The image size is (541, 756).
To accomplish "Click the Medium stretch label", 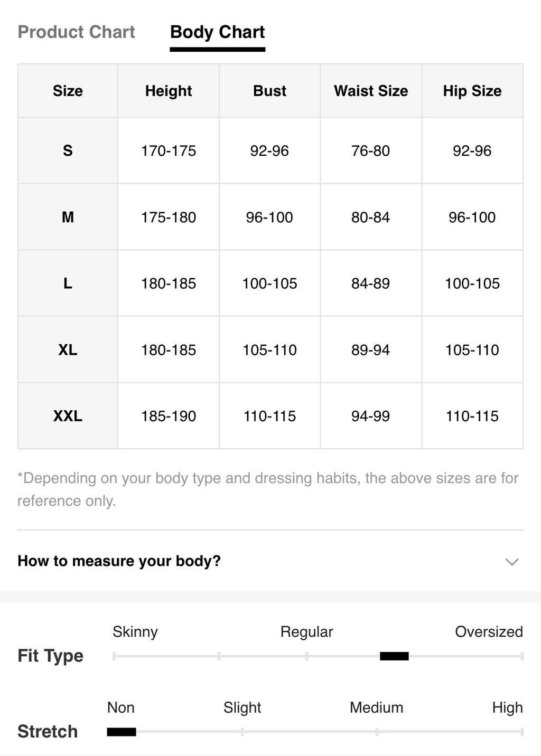I will tap(376, 707).
